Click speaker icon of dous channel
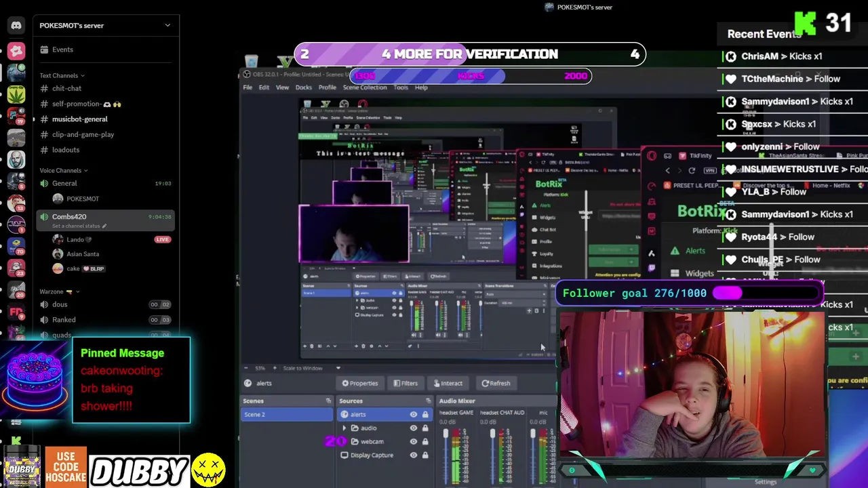The height and width of the screenshot is (488, 868). [x=44, y=305]
